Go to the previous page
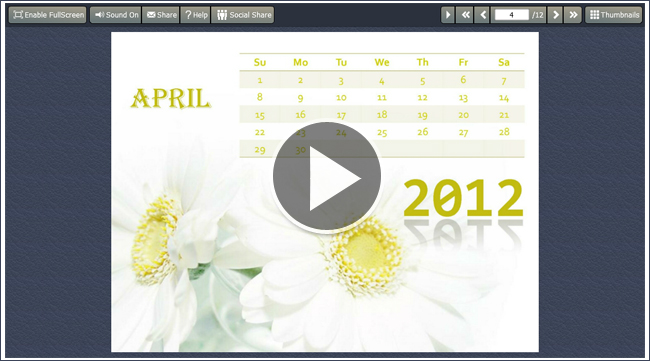Image resolution: width=650 pixels, height=361 pixels. point(482,15)
